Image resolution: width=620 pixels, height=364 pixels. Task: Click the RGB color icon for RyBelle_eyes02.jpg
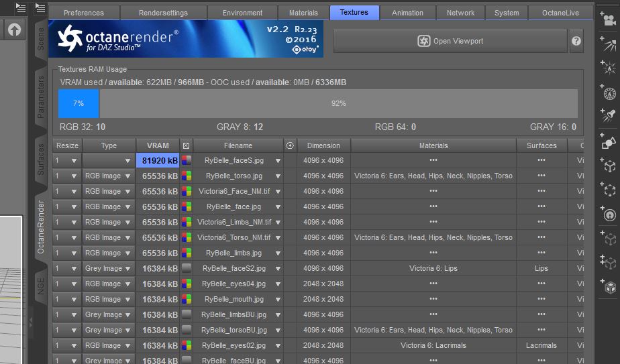click(187, 345)
